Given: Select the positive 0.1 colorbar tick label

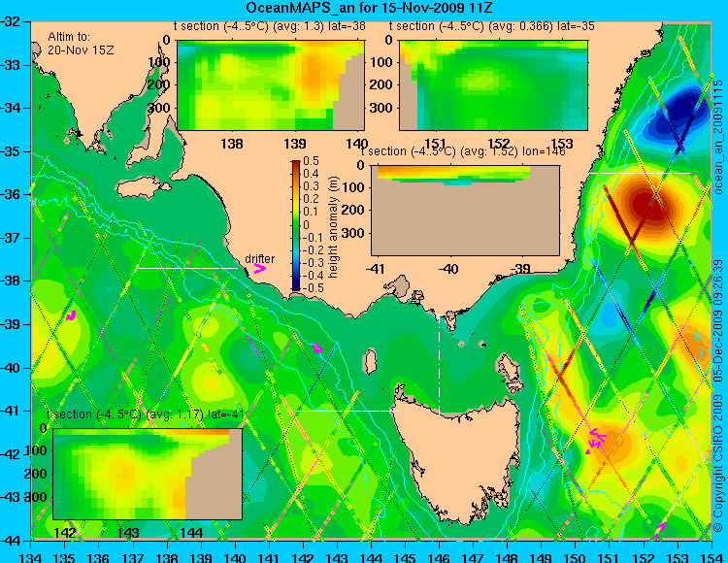Looking at the screenshot, I should 311,212.
